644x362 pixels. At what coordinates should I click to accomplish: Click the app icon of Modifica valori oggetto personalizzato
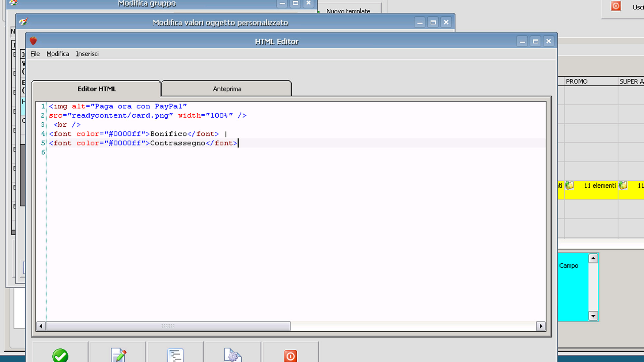pos(23,22)
